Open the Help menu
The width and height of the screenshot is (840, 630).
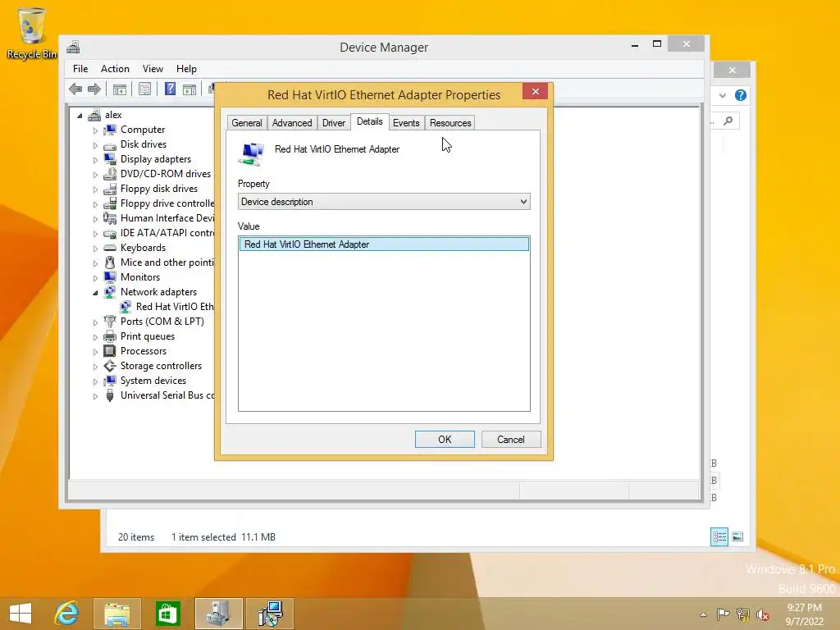point(186,69)
